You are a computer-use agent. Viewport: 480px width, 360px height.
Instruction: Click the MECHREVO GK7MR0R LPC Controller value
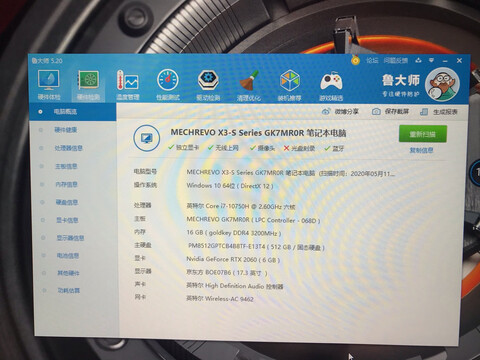[x=253, y=220]
